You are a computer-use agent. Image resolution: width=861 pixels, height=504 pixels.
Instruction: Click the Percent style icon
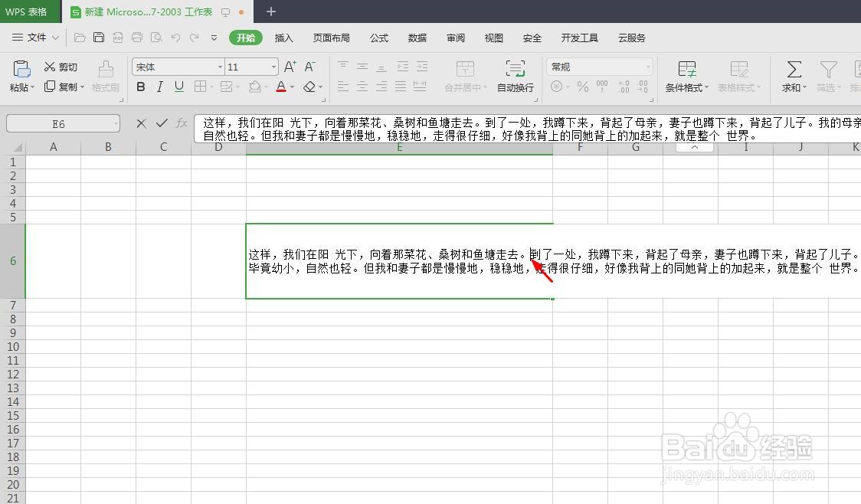582,87
